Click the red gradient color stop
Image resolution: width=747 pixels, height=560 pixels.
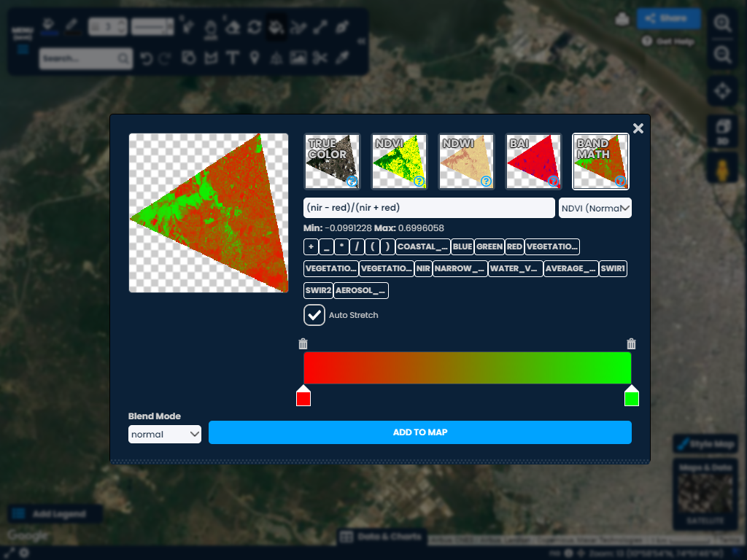pos(303,397)
